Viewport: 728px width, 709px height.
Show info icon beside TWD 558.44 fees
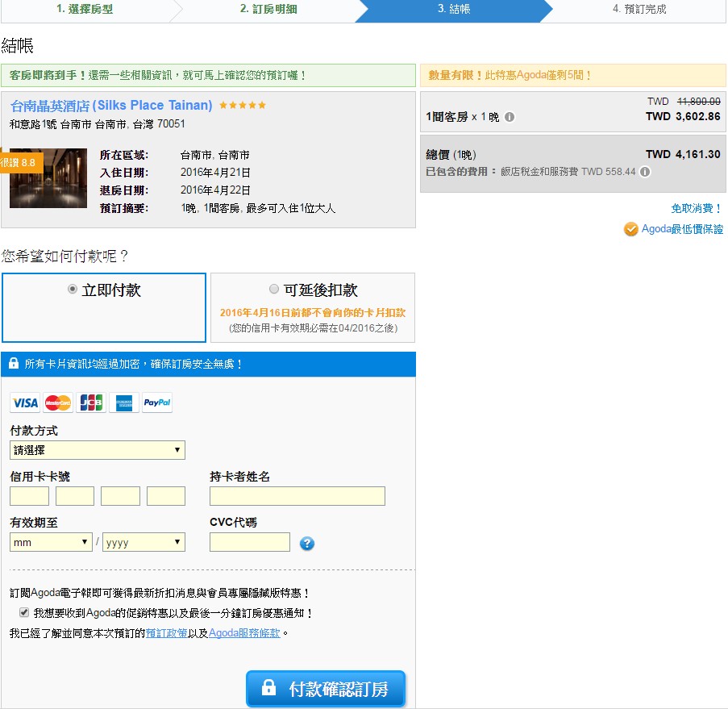(x=645, y=172)
